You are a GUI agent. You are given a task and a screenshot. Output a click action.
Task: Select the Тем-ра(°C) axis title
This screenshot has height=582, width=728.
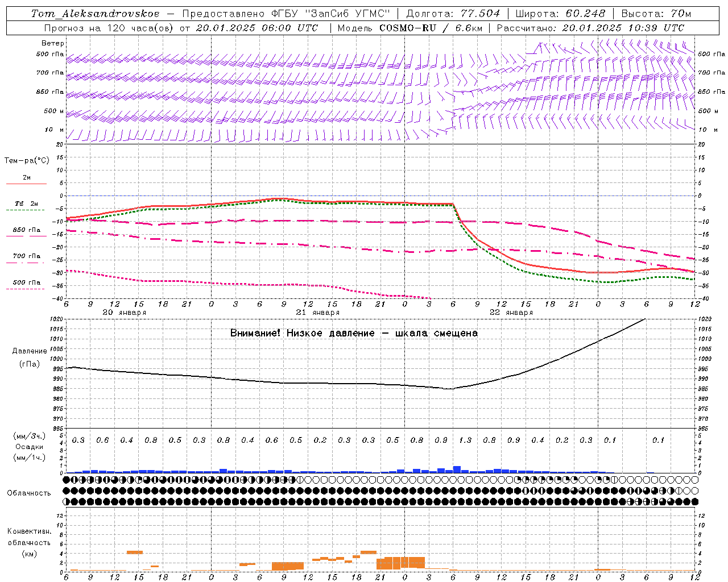(27, 161)
